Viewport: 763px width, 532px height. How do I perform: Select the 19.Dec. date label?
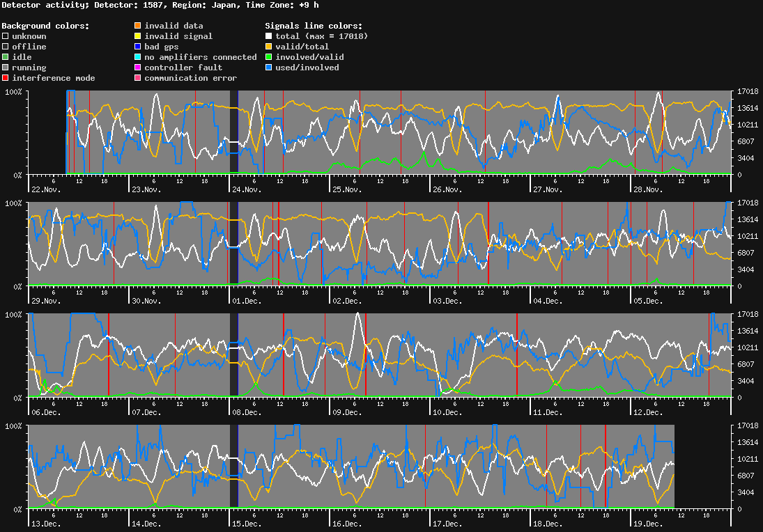tap(647, 524)
